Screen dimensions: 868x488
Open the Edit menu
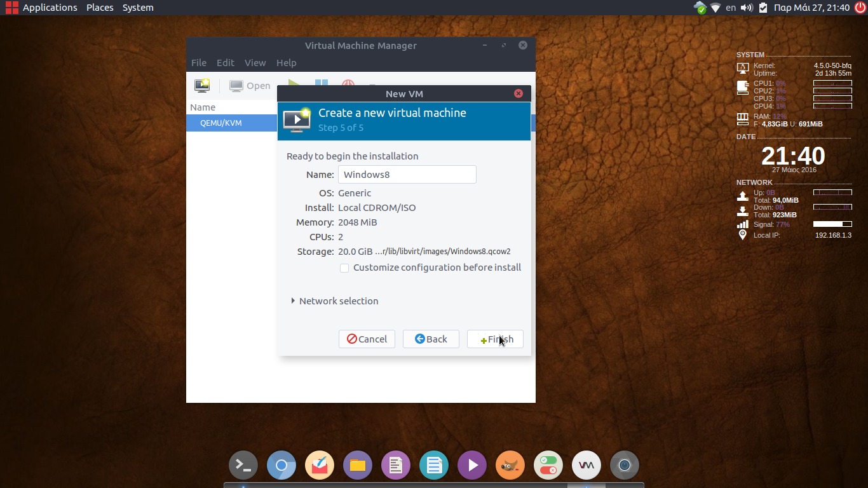[225, 63]
